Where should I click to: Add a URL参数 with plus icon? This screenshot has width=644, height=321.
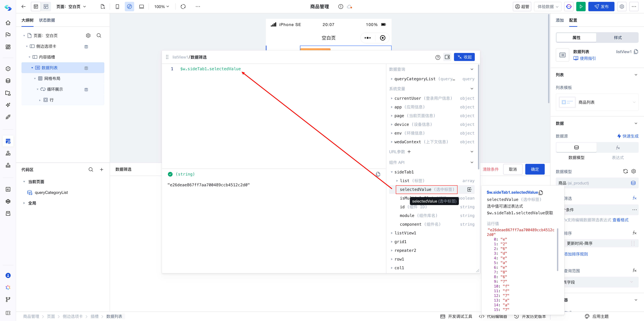[409, 152]
